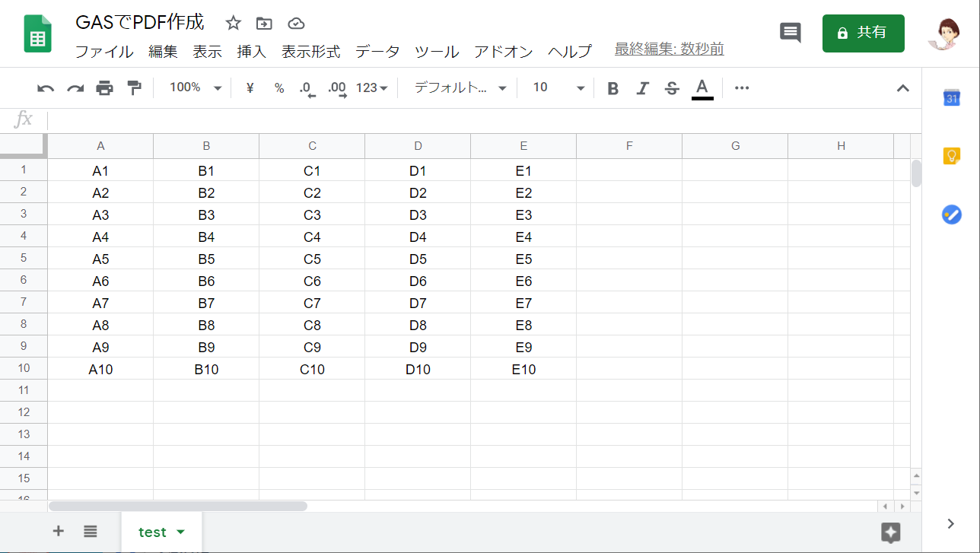The height and width of the screenshot is (553, 980).
Task: Format as yen currency
Action: pyautogui.click(x=250, y=88)
